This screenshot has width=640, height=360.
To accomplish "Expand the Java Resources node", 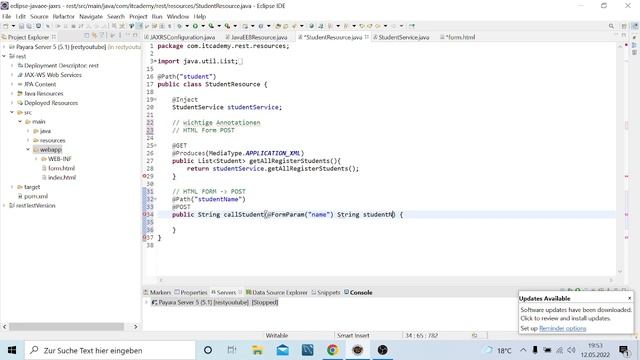I will (12, 93).
